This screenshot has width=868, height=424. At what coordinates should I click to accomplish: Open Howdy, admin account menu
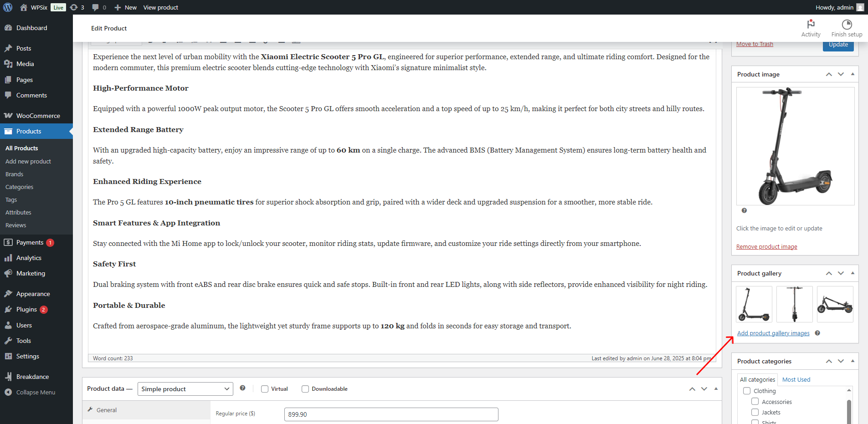tap(840, 7)
